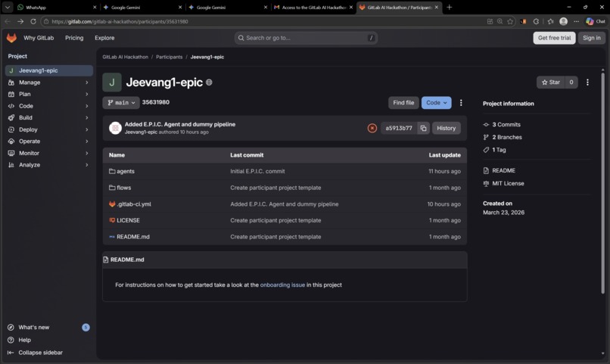This screenshot has width=610, height=364.
Task: Open the onboarding issue link
Action: tap(282, 285)
